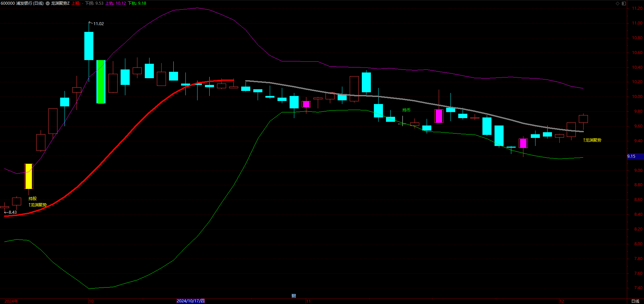Click the ↑龙渊聚势 signal near the latest candle

pos(592,140)
